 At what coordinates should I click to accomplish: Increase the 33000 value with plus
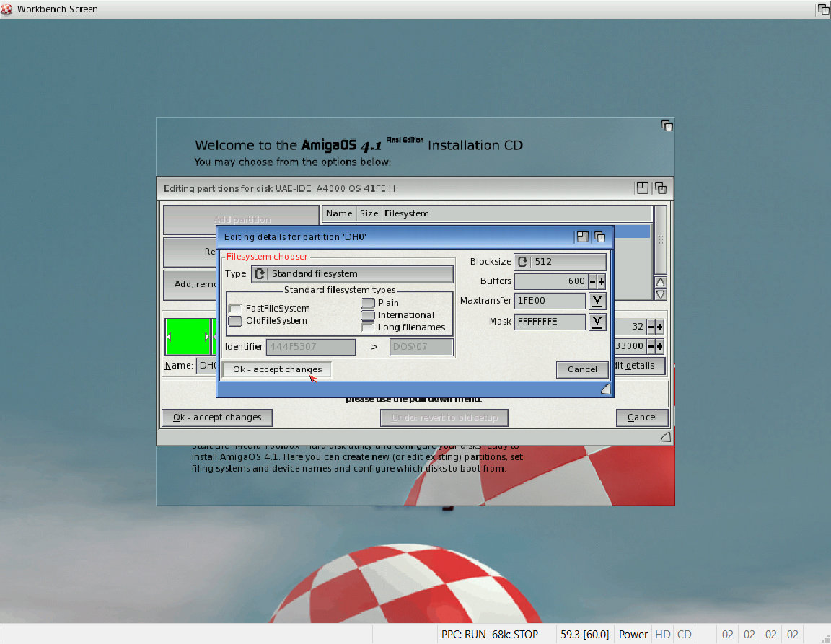(659, 346)
